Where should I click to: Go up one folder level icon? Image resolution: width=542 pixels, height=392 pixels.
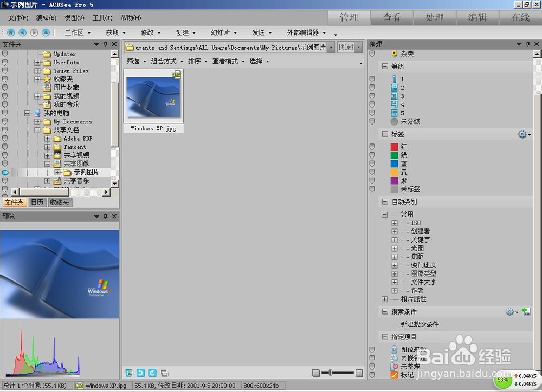point(46,32)
